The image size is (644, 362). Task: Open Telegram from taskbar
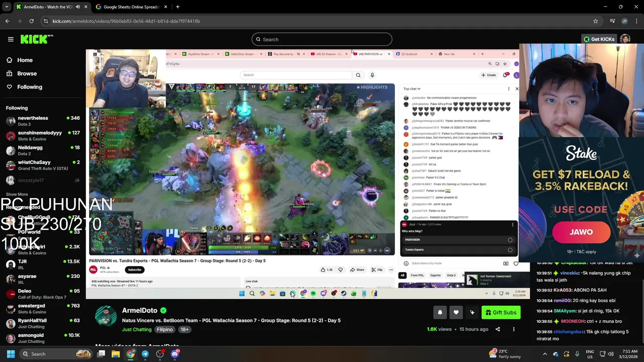pos(145,354)
